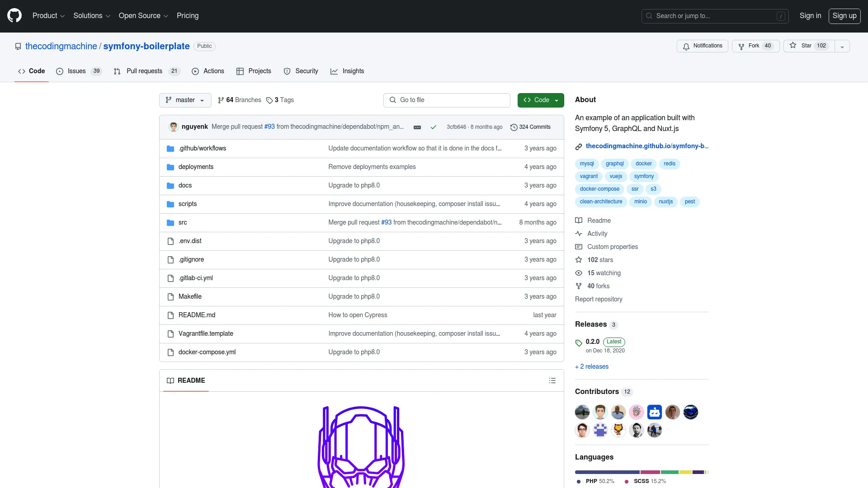The height and width of the screenshot is (488, 868).
Task: Open the Solutions menu
Action: [92, 16]
